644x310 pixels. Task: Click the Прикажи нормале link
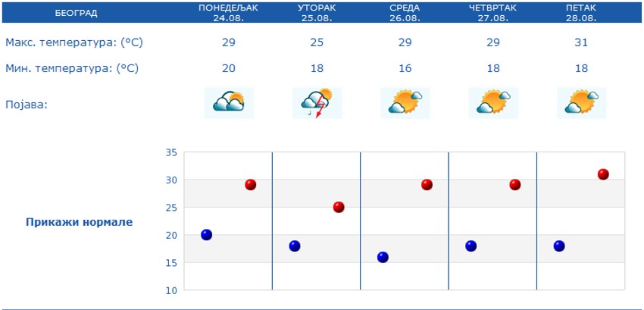coord(79,222)
